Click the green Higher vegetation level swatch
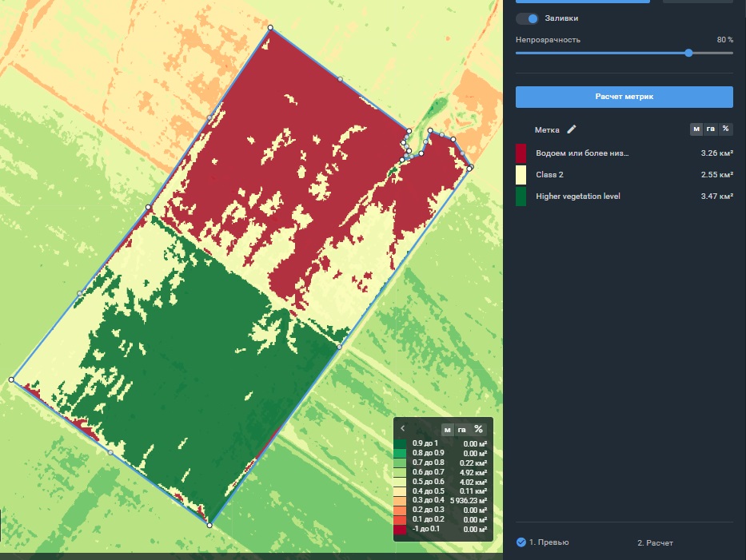This screenshot has width=746, height=560. (x=521, y=197)
